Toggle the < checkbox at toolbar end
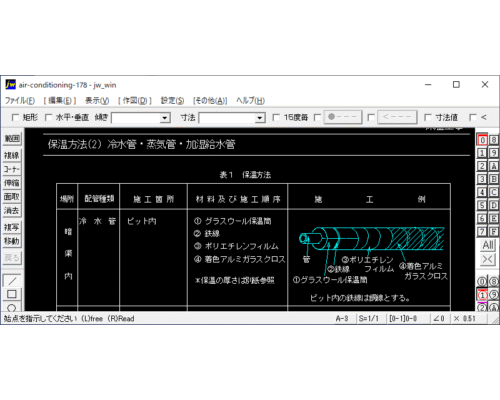Viewport: 500px width, 400px height. coord(473,118)
